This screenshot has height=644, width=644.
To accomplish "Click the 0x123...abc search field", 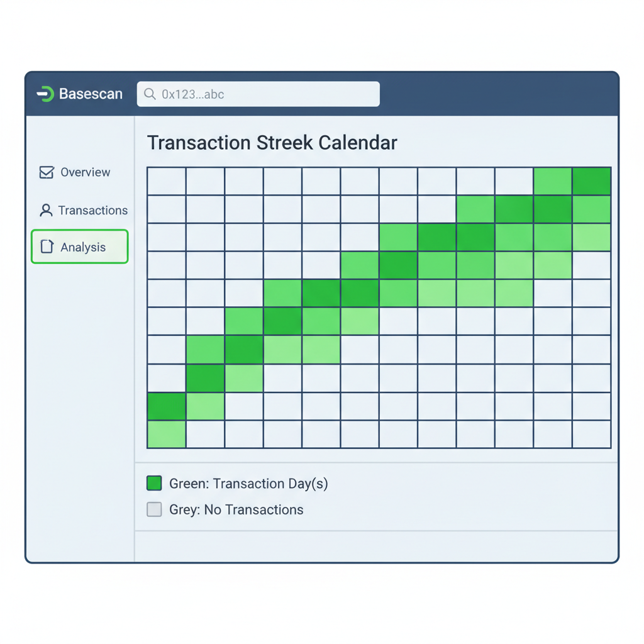I will [258, 94].
